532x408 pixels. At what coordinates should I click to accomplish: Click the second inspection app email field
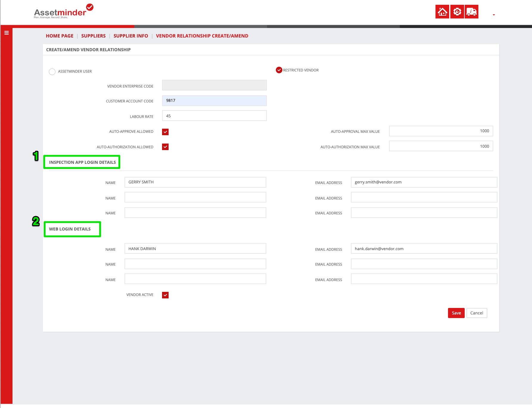click(424, 197)
